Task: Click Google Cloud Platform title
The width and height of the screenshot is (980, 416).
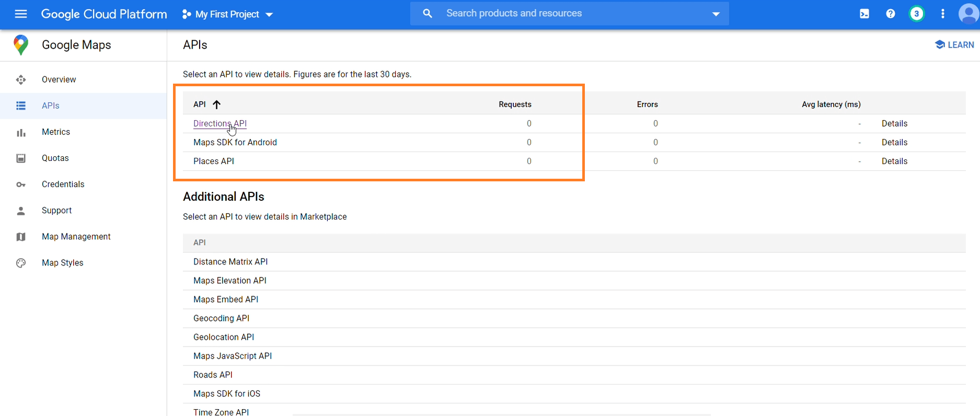Action: 104,14
